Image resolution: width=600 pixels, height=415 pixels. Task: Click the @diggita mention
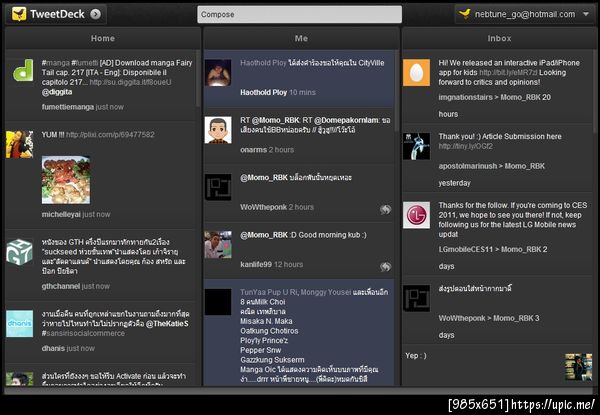coord(57,92)
